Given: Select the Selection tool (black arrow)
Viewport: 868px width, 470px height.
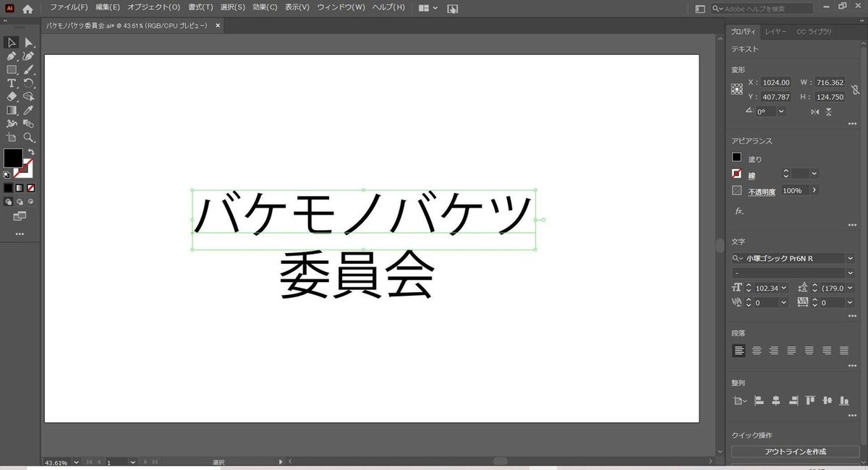Looking at the screenshot, I should coord(12,43).
